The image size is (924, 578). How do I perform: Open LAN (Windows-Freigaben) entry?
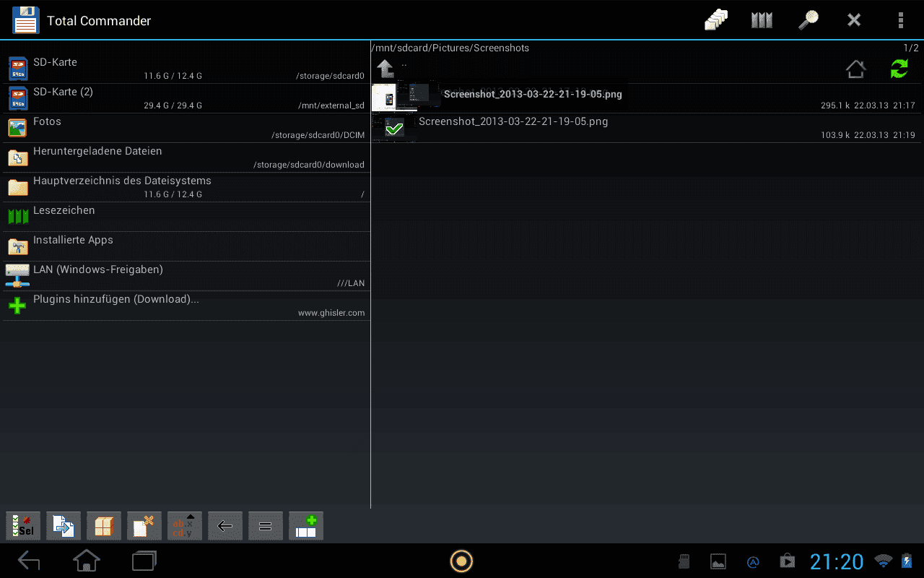(186, 276)
